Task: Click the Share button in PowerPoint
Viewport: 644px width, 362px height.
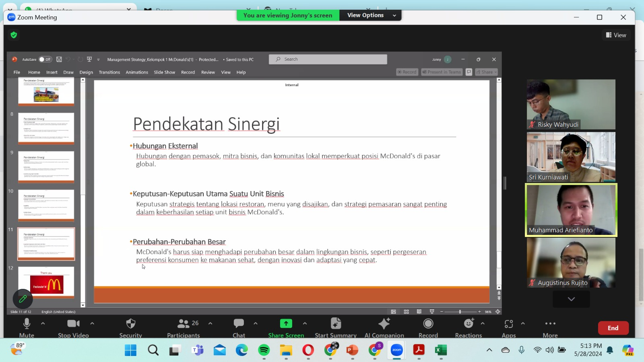Action: tap(487, 72)
